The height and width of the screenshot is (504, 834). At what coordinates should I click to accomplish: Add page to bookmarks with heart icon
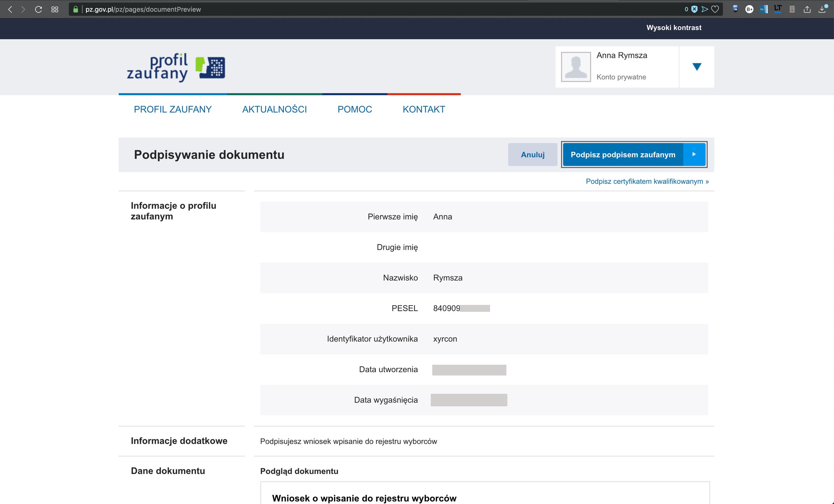(715, 9)
